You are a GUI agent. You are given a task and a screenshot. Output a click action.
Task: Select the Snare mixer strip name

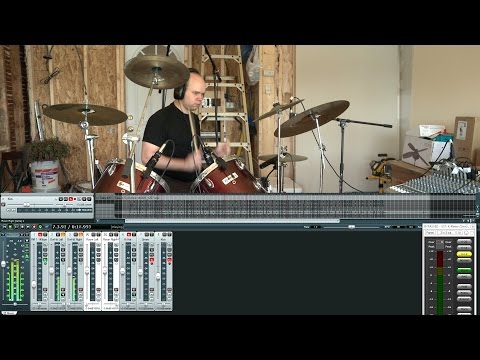point(146,239)
